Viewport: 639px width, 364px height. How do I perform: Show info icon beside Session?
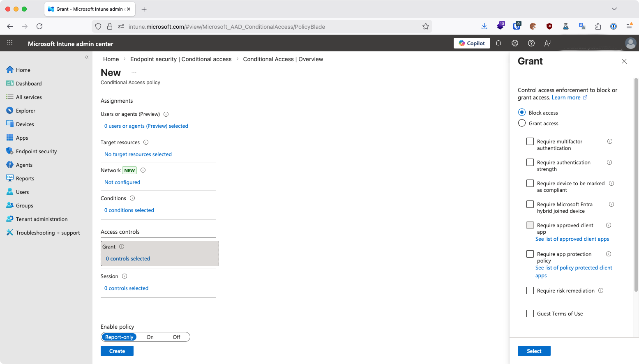coord(125,276)
